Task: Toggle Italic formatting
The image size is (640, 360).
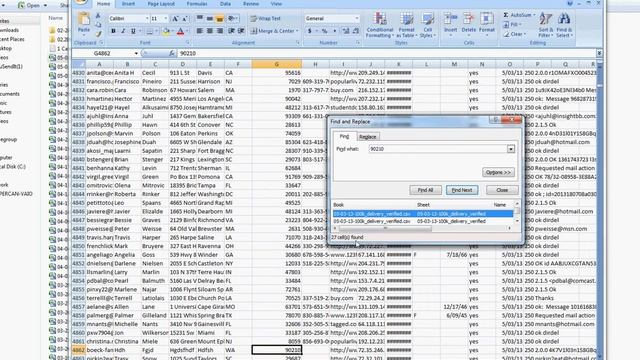Action: (123, 31)
